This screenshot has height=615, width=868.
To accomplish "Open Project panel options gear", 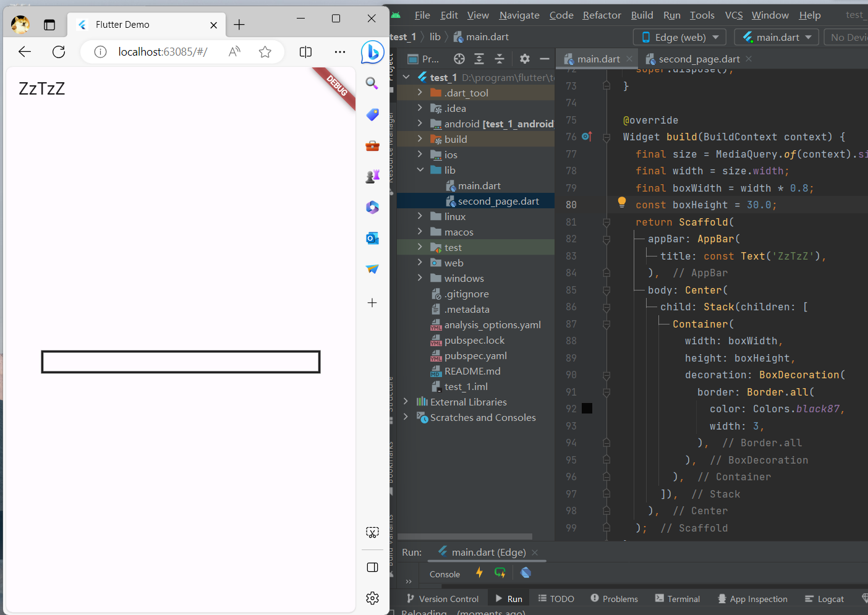I will (524, 59).
